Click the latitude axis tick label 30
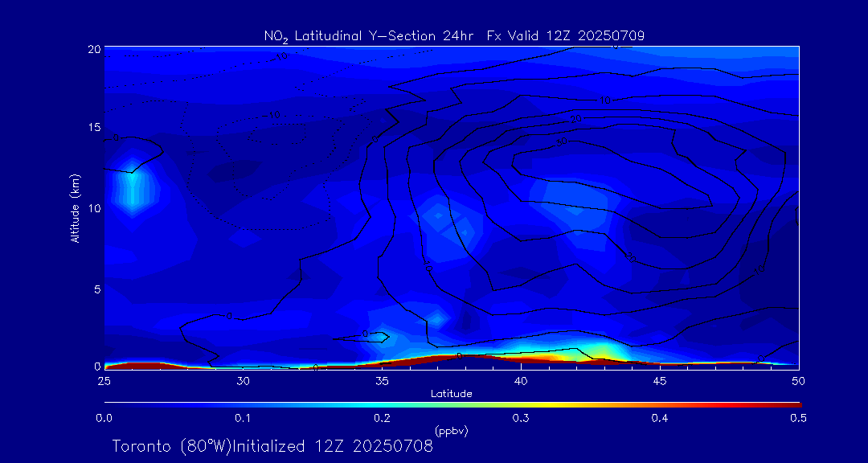Image resolution: width=868 pixels, height=463 pixels. [x=243, y=381]
